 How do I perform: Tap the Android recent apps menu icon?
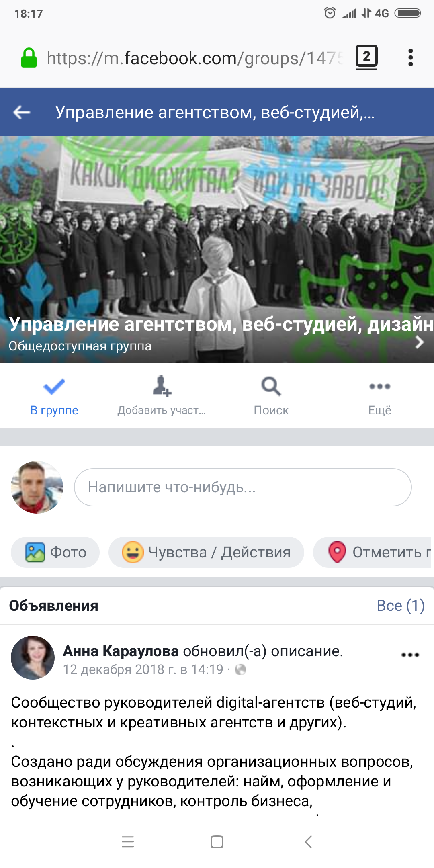point(128,841)
